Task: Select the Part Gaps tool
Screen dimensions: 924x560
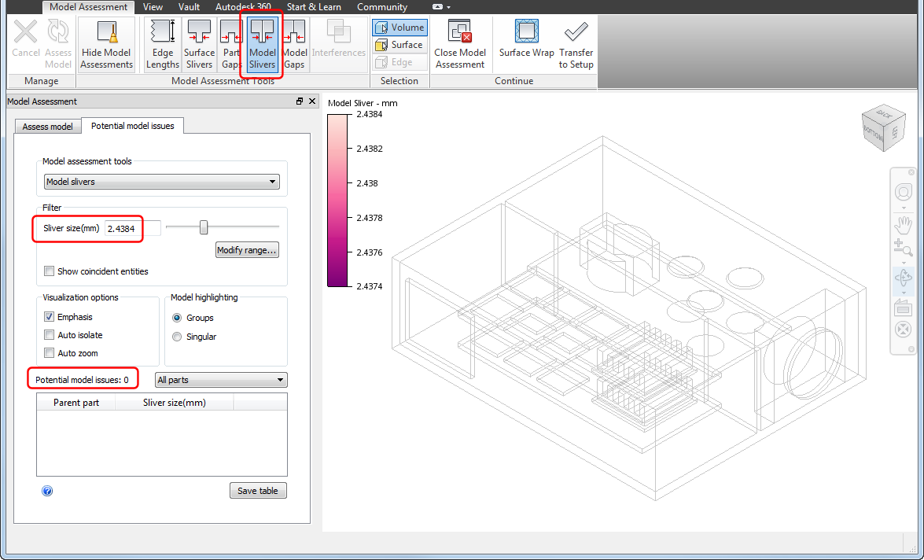Action: [230, 43]
